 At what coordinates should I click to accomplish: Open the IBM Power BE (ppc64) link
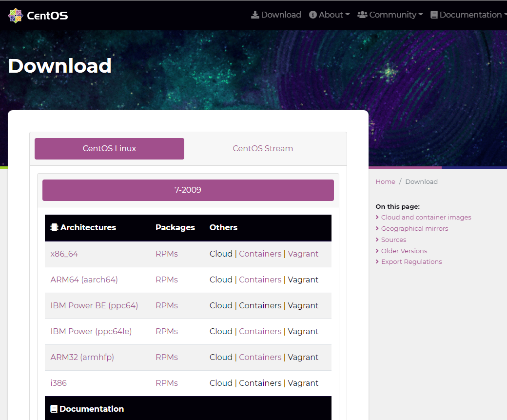[x=94, y=306]
